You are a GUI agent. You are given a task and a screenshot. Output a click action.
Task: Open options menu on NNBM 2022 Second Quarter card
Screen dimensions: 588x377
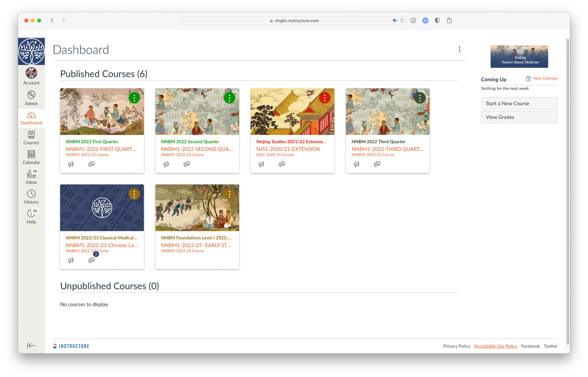click(x=229, y=98)
